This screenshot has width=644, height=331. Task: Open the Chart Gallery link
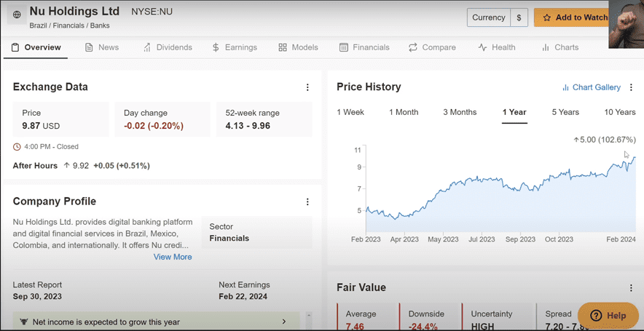click(596, 87)
